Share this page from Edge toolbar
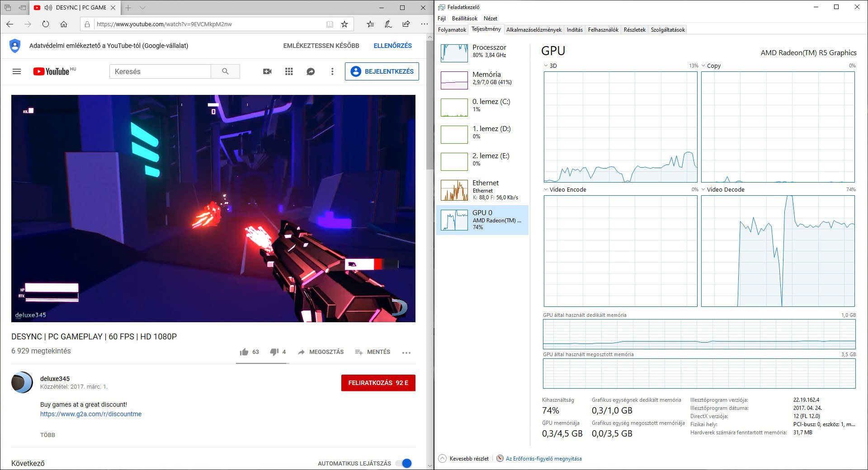 coord(406,24)
